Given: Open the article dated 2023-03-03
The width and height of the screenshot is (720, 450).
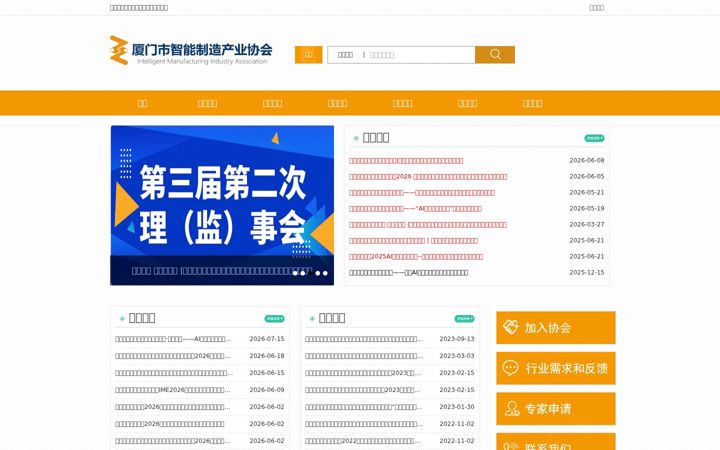Looking at the screenshot, I should [x=364, y=356].
